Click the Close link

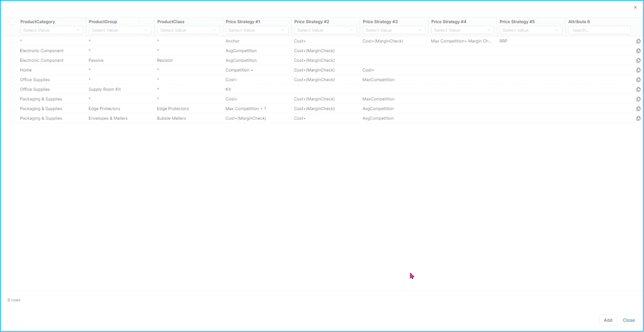pos(628,320)
